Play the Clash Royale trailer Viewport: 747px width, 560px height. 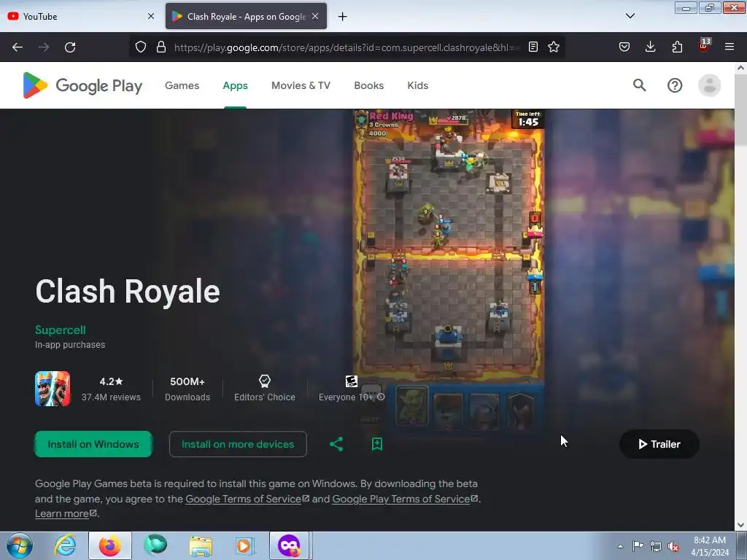pos(659,444)
